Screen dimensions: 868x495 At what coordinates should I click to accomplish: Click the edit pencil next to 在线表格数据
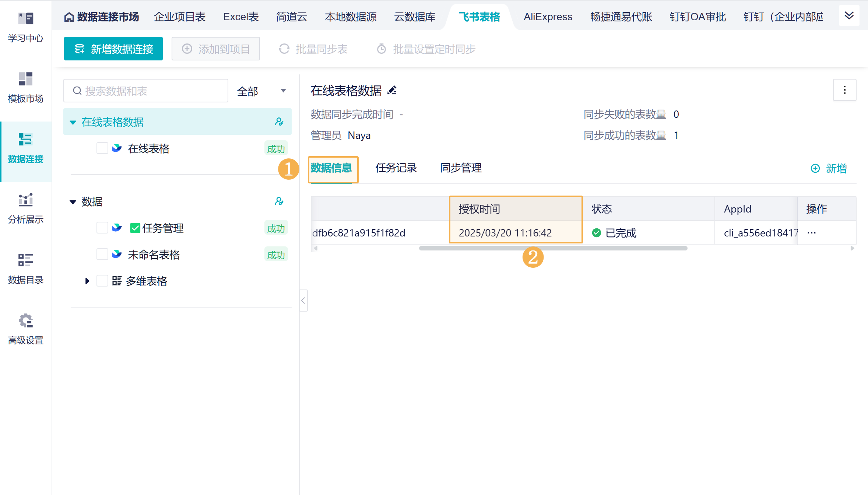click(392, 90)
